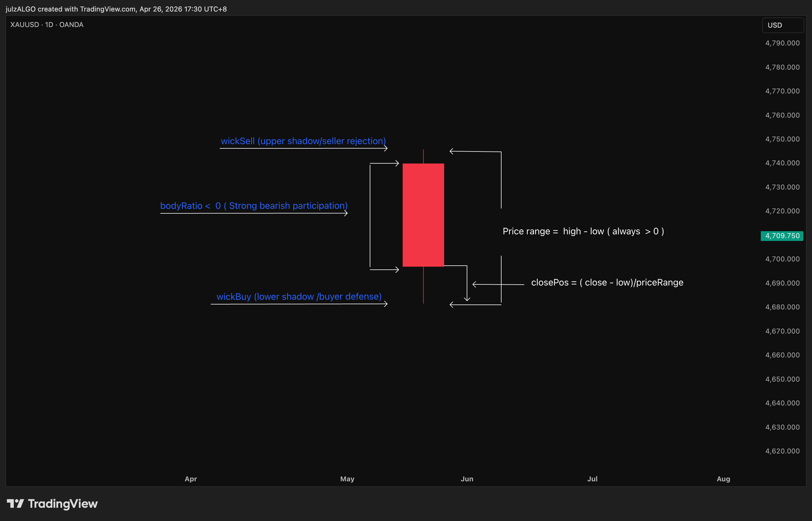The image size is (812, 521).
Task: Click the current price label 4,709.750
Action: point(782,236)
